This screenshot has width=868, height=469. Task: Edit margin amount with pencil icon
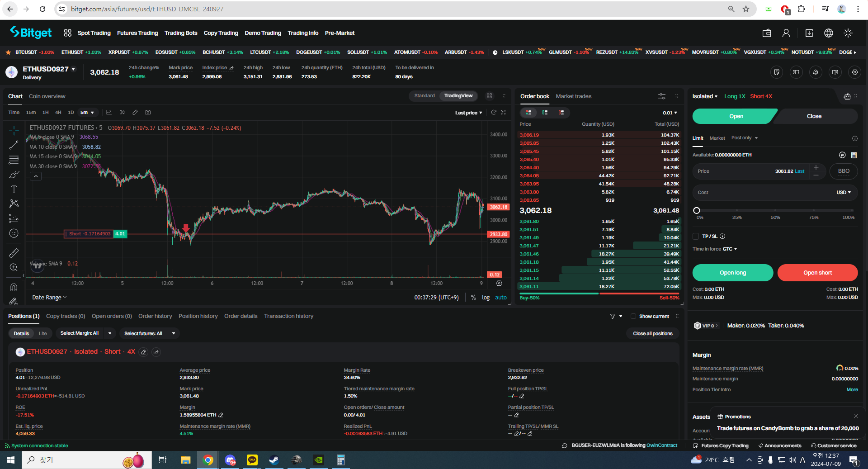click(x=221, y=415)
